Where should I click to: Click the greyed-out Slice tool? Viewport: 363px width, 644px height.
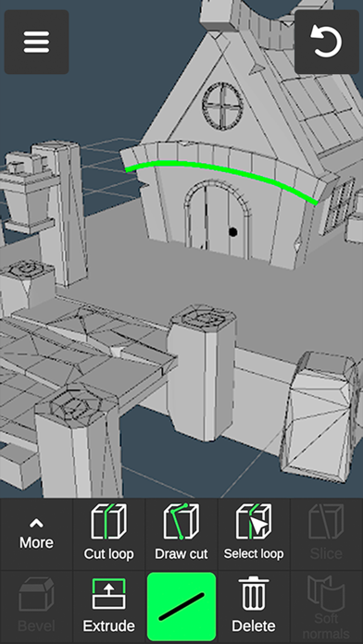point(326,534)
